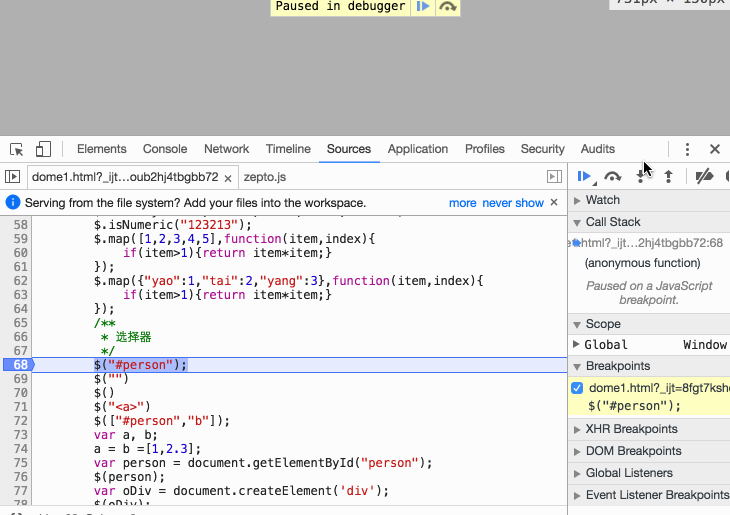Step over next function call
Screen dimensions: 730x515
pyautogui.click(x=612, y=176)
